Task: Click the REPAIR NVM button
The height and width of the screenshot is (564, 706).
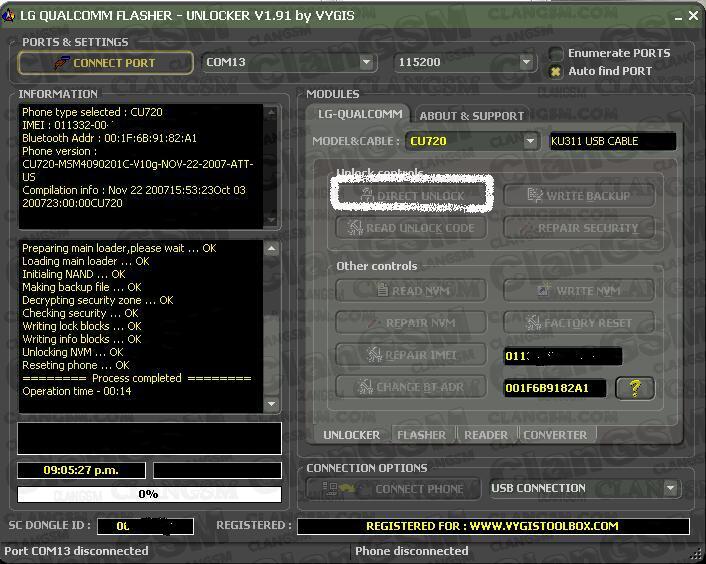Action: click(411, 323)
